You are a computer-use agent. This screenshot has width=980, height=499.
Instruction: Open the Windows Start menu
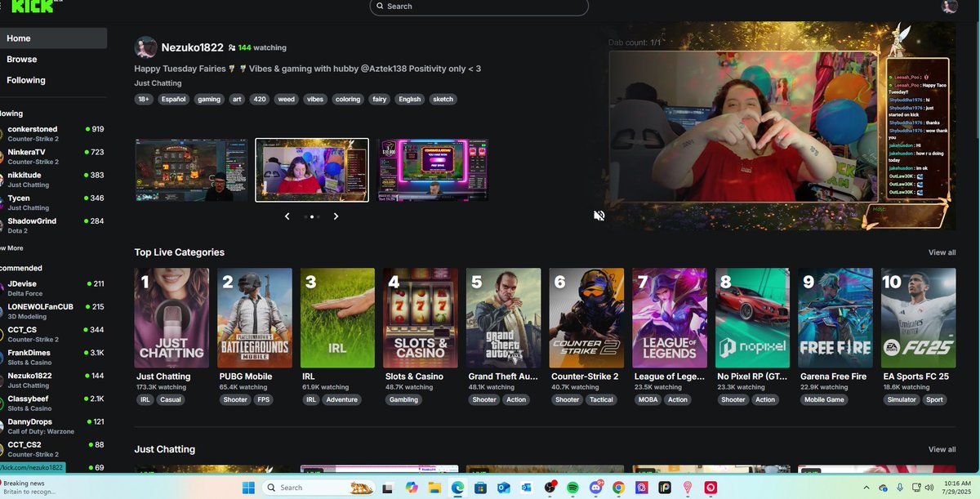(247, 488)
